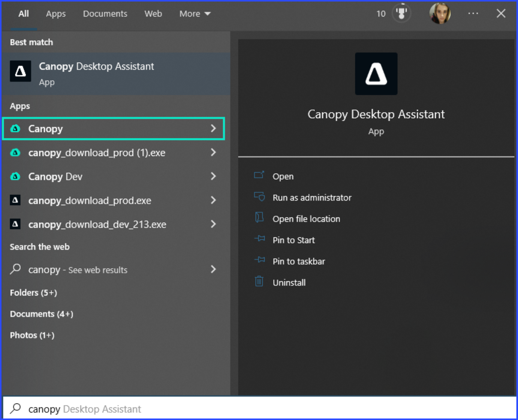Choose Open file location

pos(306,219)
